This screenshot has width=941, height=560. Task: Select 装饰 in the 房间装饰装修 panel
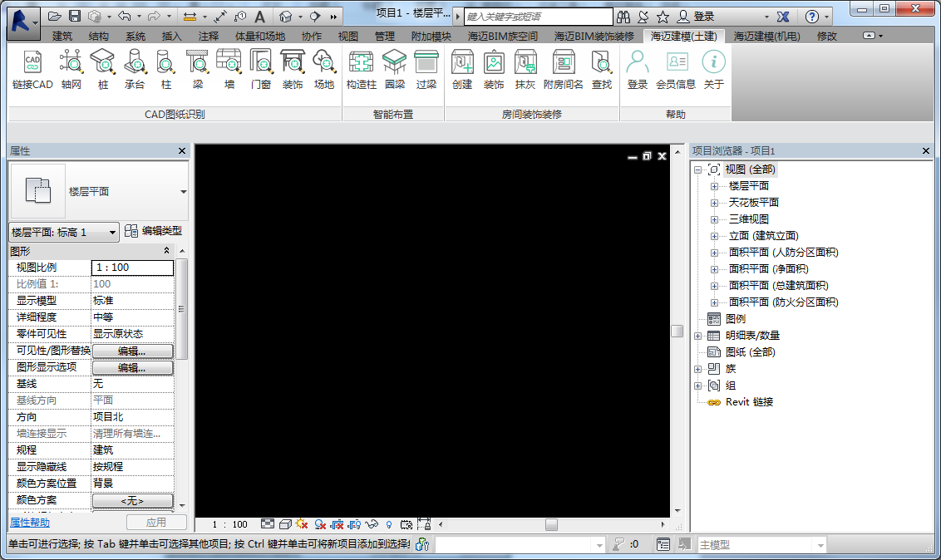click(494, 70)
